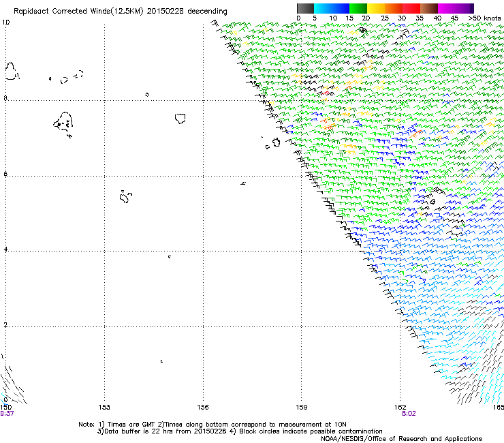Click the legend tick label 40
This screenshot has height=443, width=504.
point(437,18)
